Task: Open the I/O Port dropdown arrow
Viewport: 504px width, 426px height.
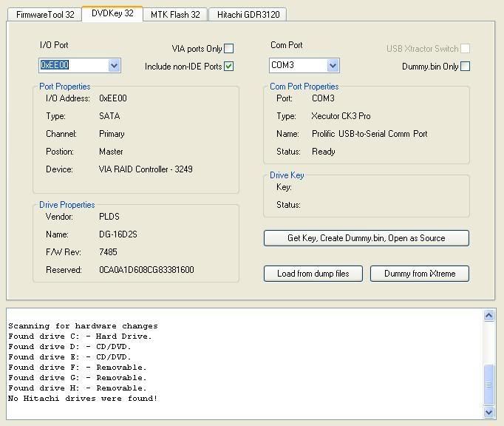Action: tap(114, 66)
